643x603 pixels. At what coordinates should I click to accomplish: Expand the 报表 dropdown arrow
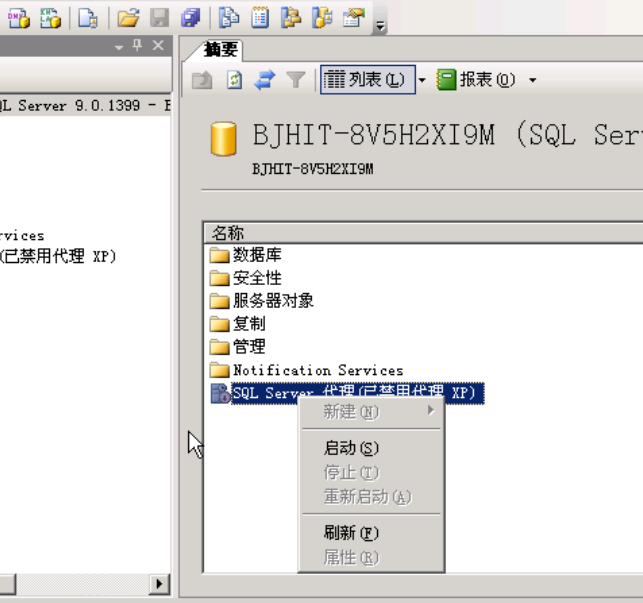click(533, 80)
